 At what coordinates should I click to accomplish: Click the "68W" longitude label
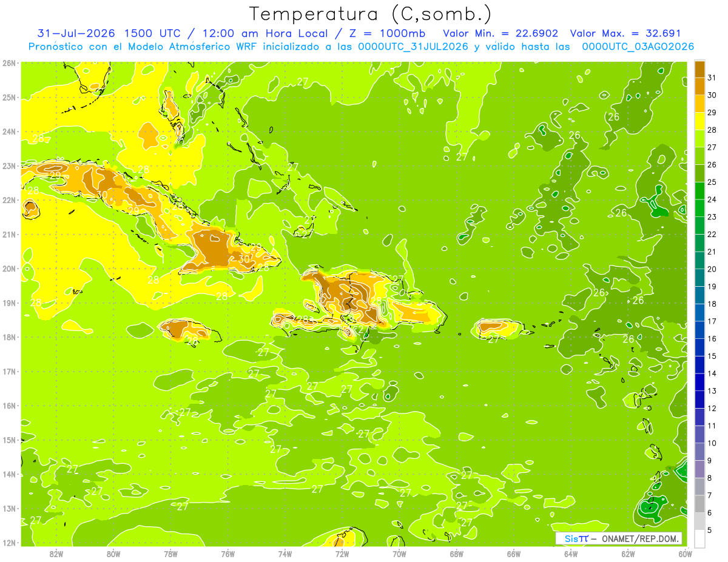[456, 554]
